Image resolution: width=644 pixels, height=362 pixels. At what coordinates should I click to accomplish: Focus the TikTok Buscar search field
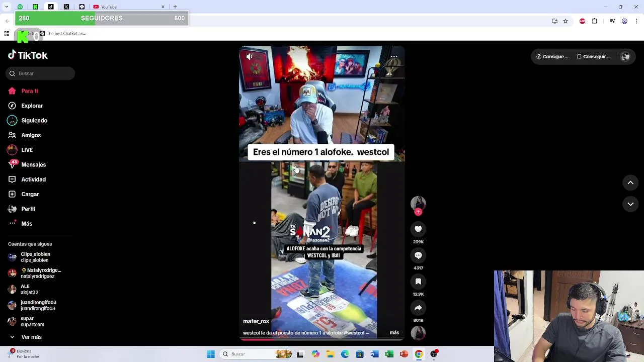tap(41, 73)
